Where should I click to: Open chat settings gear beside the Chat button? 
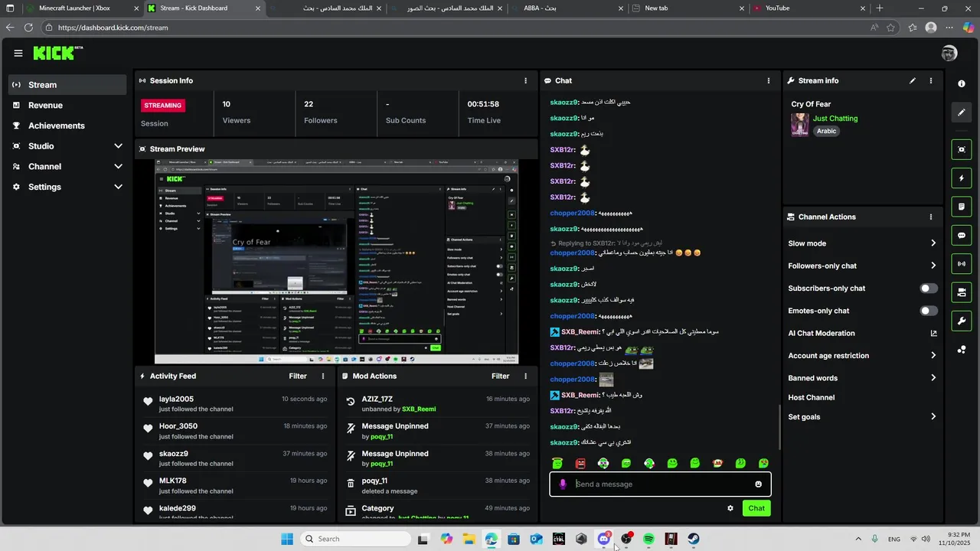730,508
